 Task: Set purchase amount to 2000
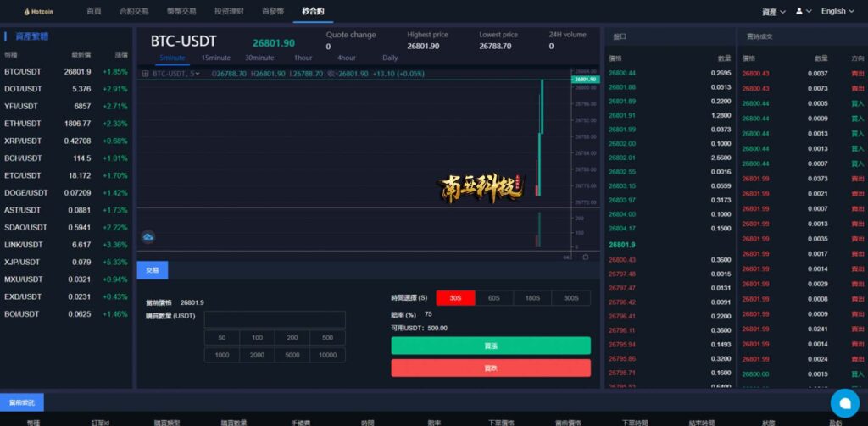click(x=258, y=355)
